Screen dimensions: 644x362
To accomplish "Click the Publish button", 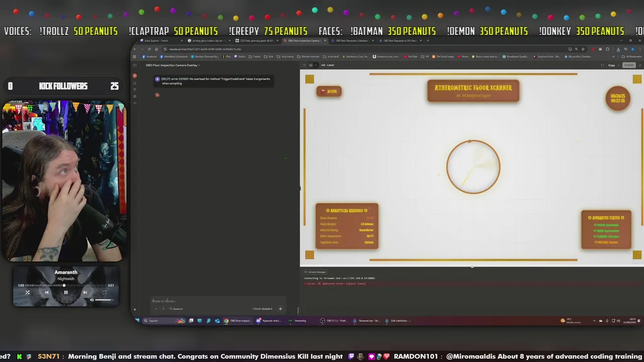I will pos(629,65).
